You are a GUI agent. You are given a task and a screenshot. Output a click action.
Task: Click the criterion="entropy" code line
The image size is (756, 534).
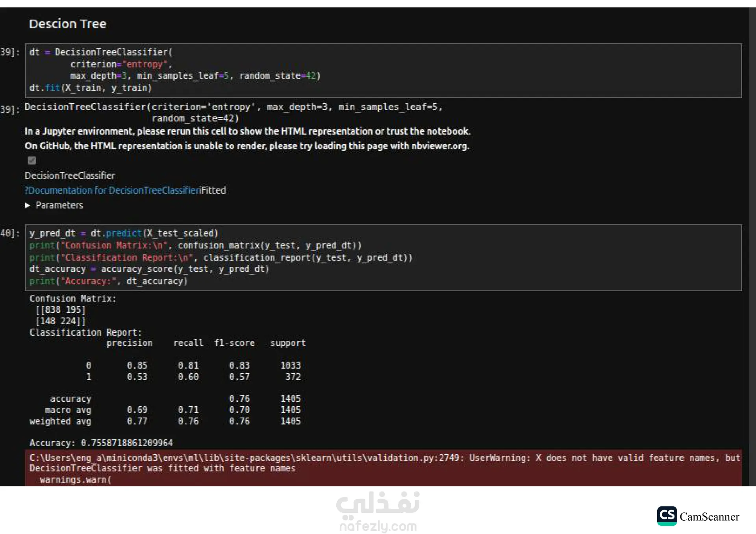pos(121,64)
